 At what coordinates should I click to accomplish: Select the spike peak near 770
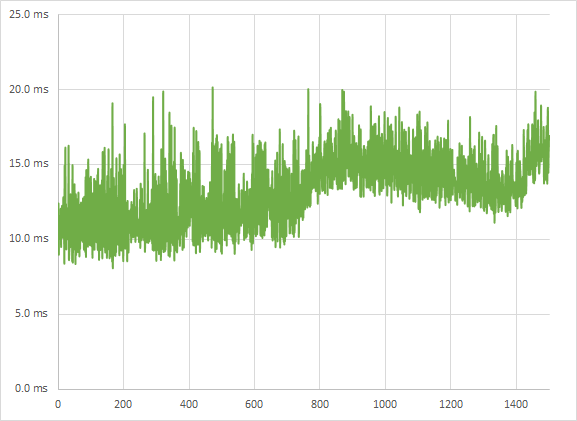tap(308, 90)
